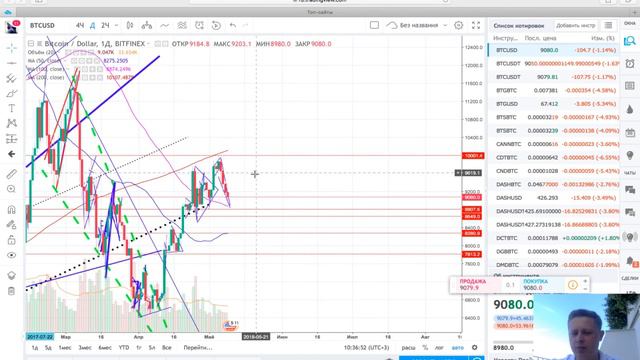Screen dimensions: 640x360
Task: Open the hotlists flame sidebar icon
Action: pyautogui.click(x=630, y=109)
